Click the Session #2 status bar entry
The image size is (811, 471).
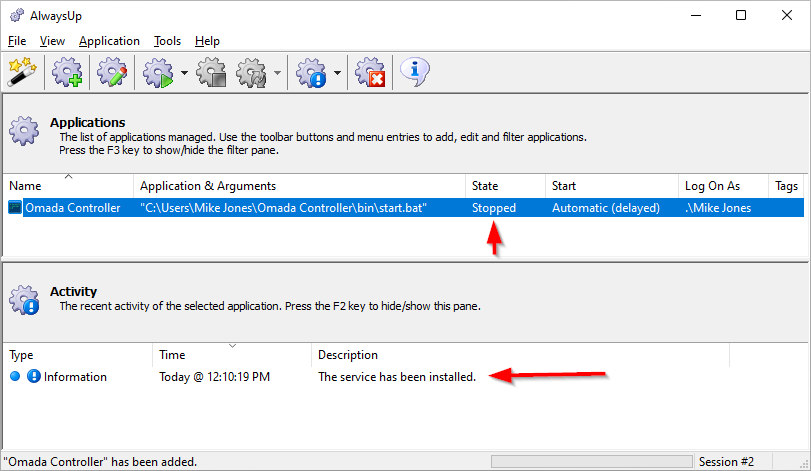[726, 461]
